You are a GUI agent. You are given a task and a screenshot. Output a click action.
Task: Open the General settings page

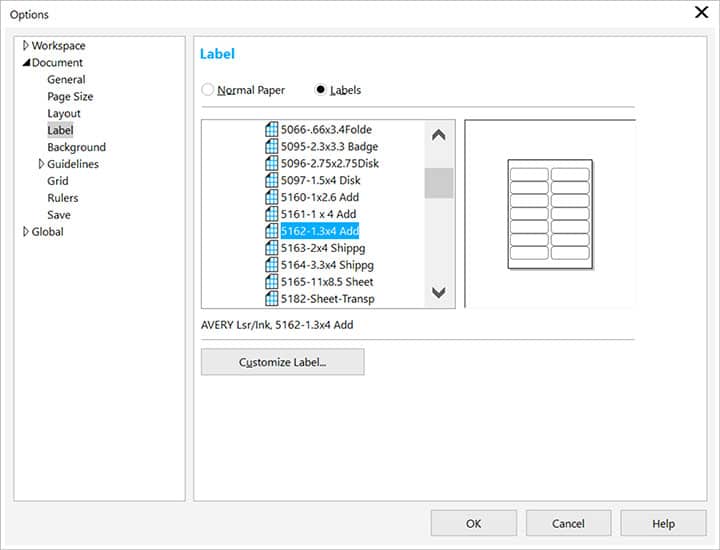click(66, 79)
